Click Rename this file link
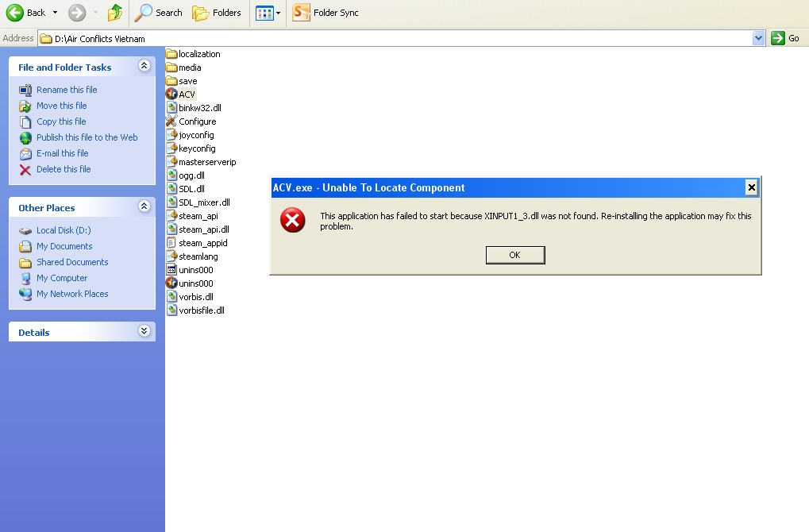This screenshot has height=532, width=809. click(x=67, y=90)
